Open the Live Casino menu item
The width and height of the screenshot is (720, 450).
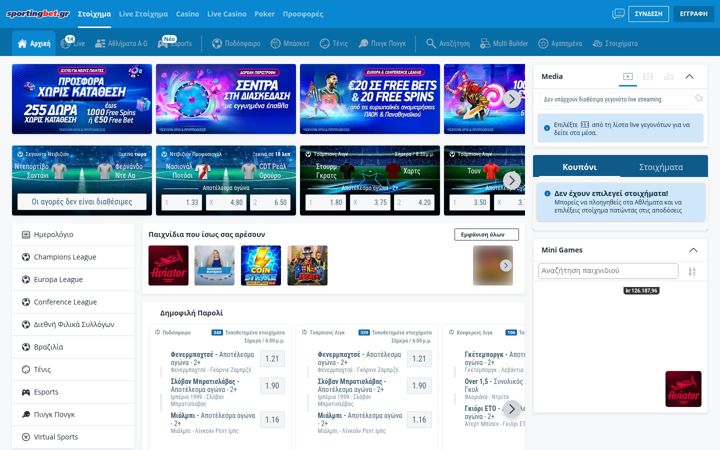[x=227, y=14]
